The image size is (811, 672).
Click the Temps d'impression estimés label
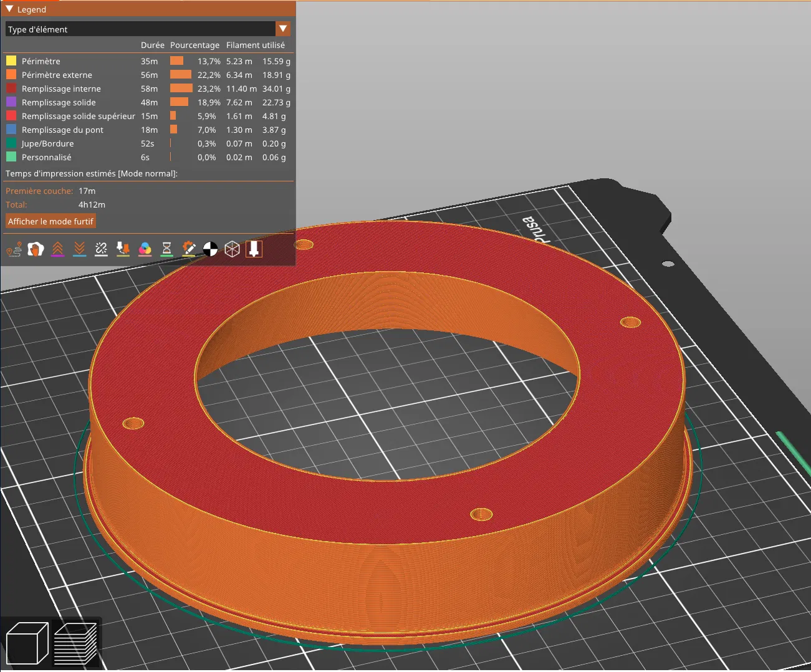click(x=92, y=173)
